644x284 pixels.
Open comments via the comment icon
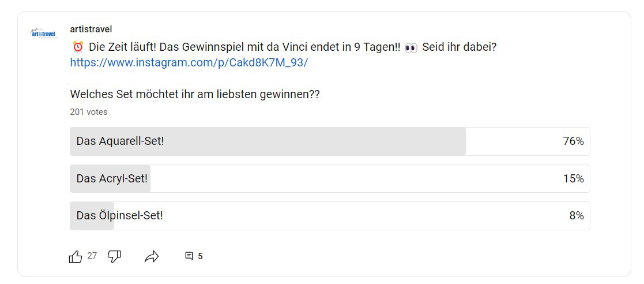[189, 256]
